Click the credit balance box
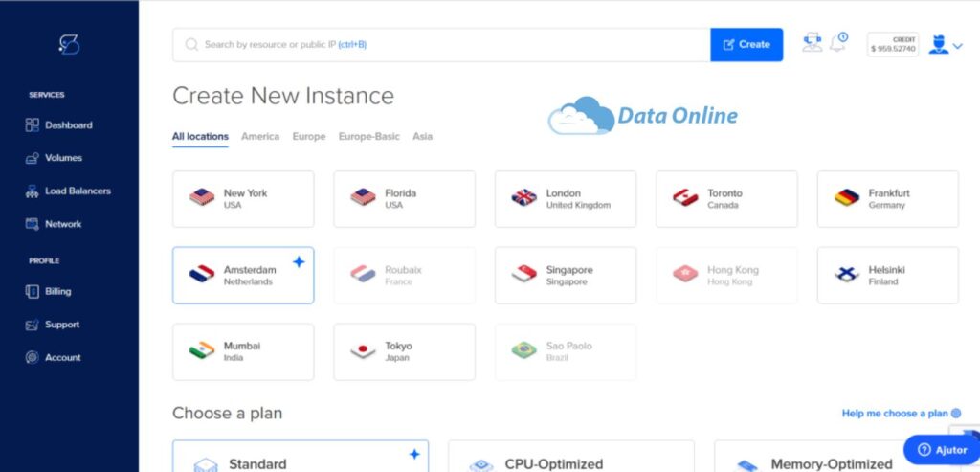 click(893, 44)
